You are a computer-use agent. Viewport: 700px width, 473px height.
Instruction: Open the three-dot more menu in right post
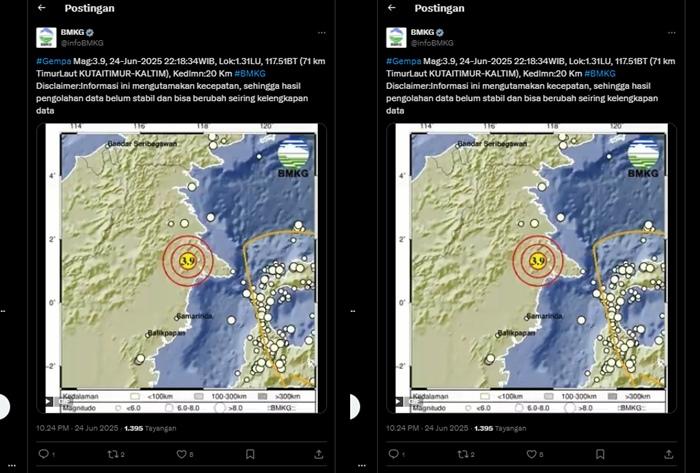pyautogui.click(x=671, y=33)
